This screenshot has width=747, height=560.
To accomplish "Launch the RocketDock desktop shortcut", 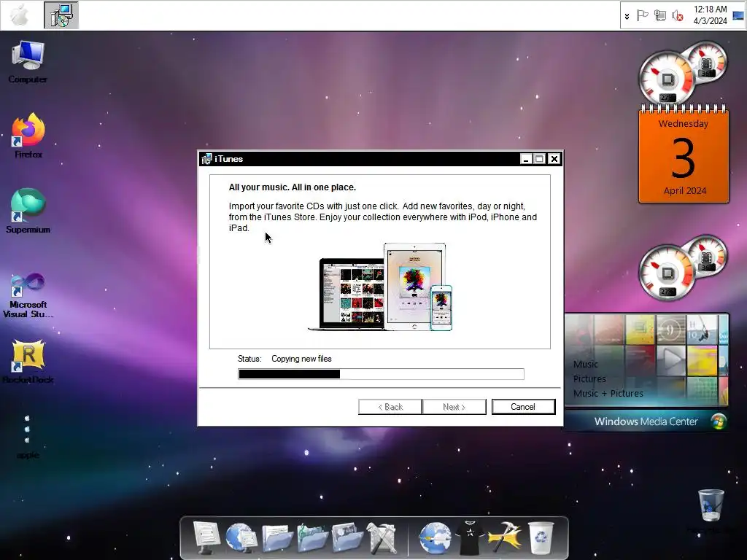I will coord(28,362).
